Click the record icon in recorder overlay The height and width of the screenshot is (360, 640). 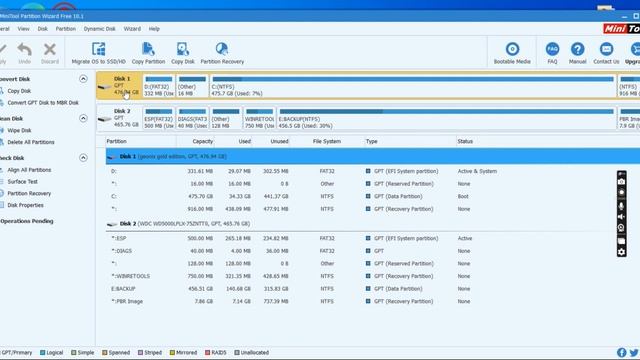(621, 192)
